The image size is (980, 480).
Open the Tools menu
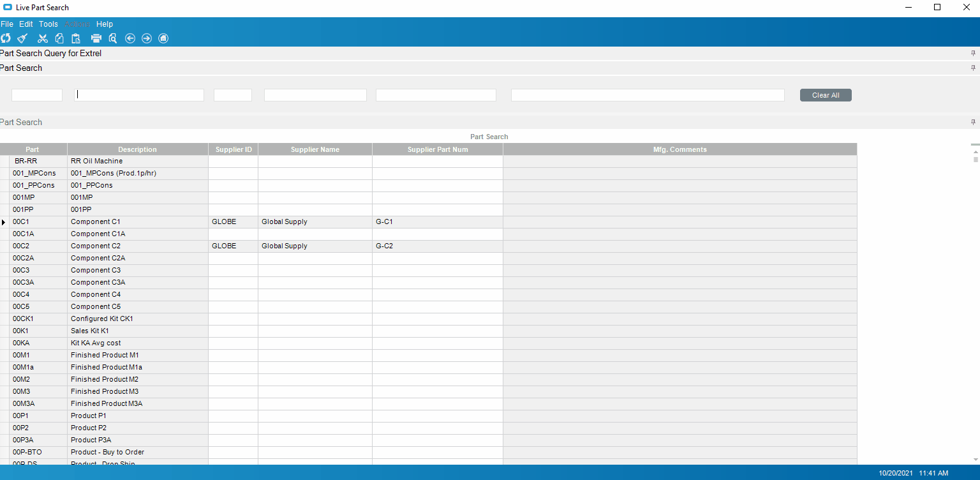pos(48,24)
